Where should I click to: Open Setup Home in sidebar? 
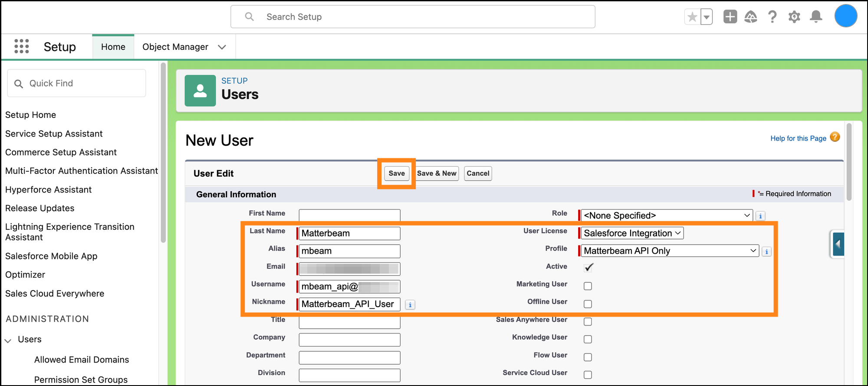tap(30, 115)
